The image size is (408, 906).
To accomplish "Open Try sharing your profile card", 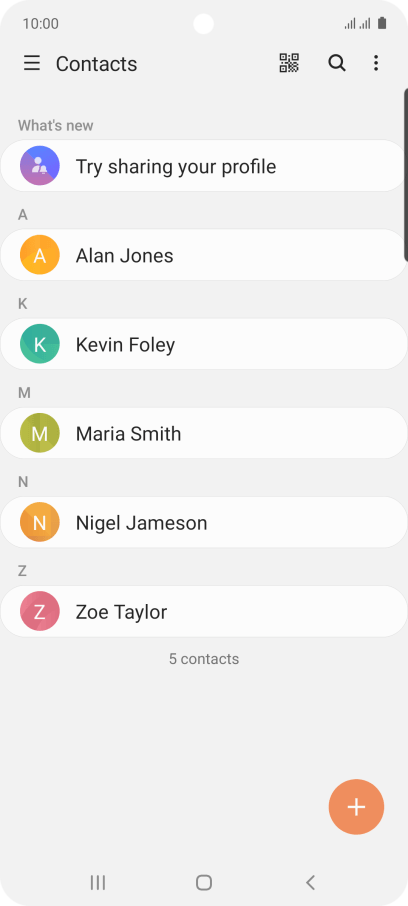I will click(204, 166).
